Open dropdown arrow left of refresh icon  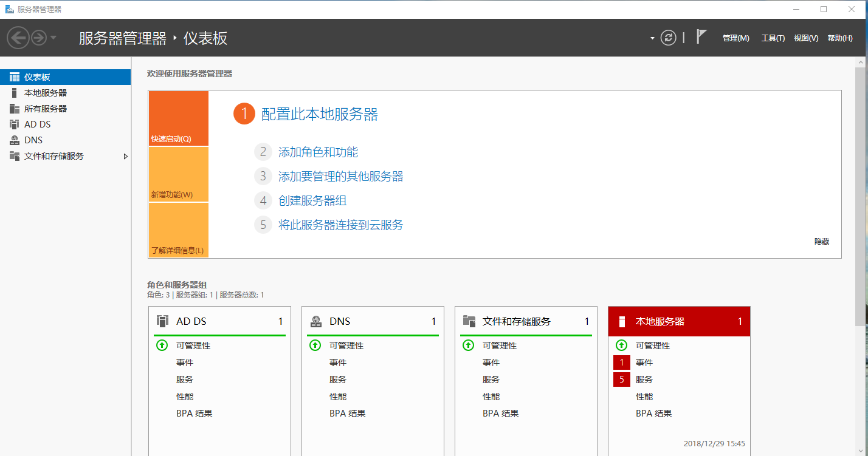[x=652, y=38]
